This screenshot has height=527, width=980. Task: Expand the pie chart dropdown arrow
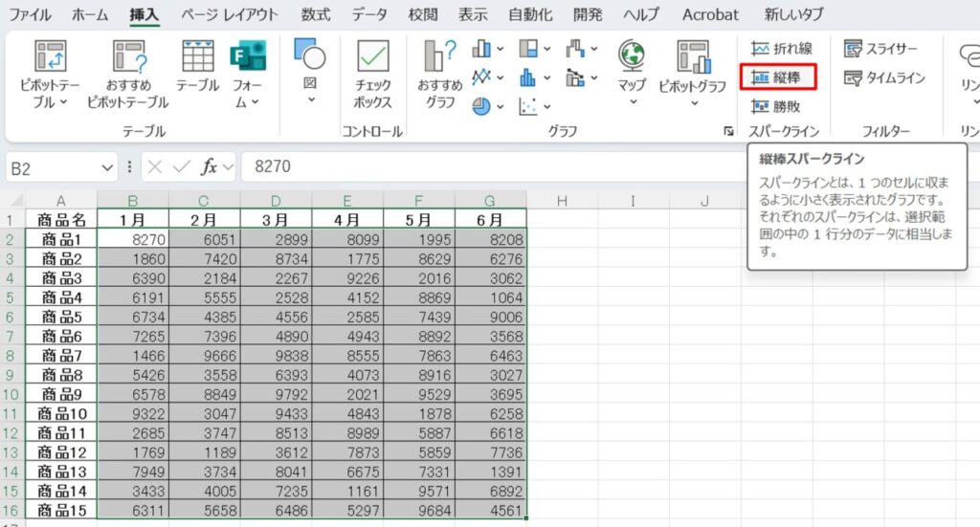coord(500,107)
